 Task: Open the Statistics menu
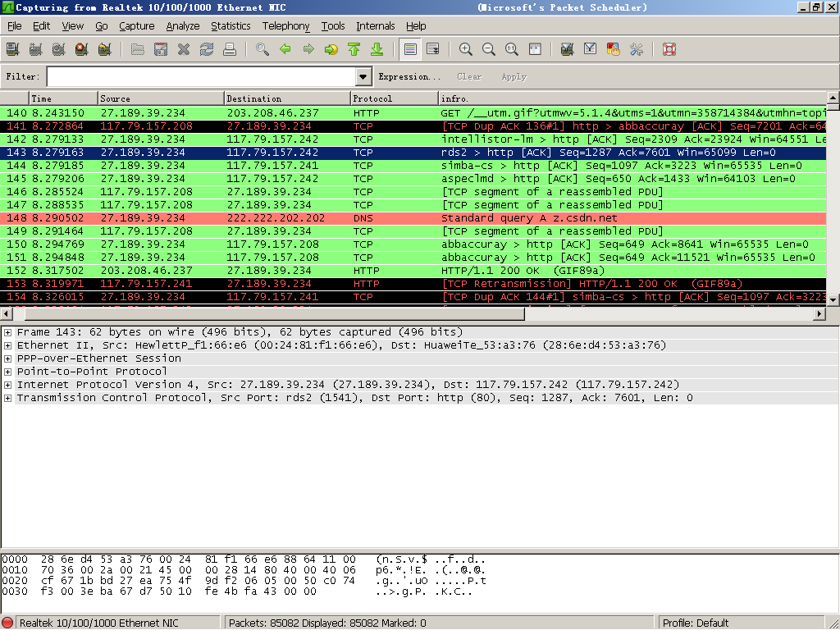231,25
